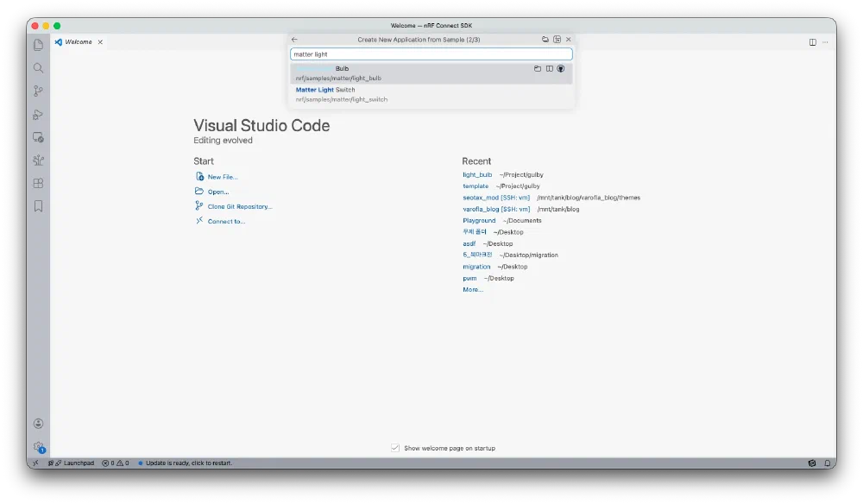Screen dimensions: 863x504
Task: Toggle Show welcome page on startup checkbox
Action: [395, 448]
